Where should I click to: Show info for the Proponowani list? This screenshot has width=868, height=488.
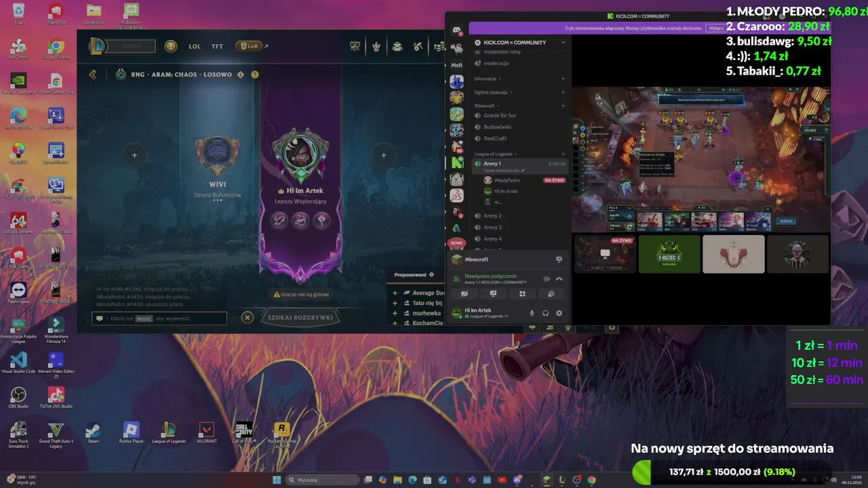pos(431,274)
